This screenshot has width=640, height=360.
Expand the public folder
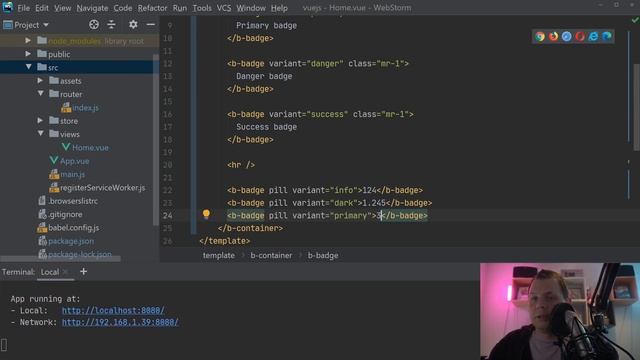pyautogui.click(x=28, y=54)
